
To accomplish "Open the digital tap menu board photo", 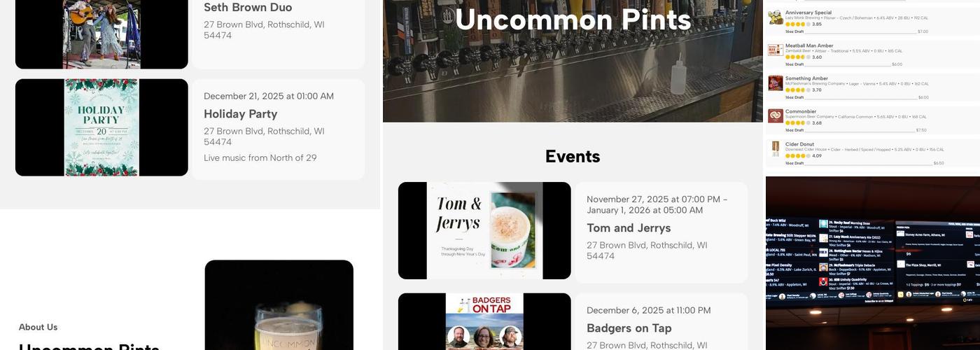I will click(x=873, y=263).
